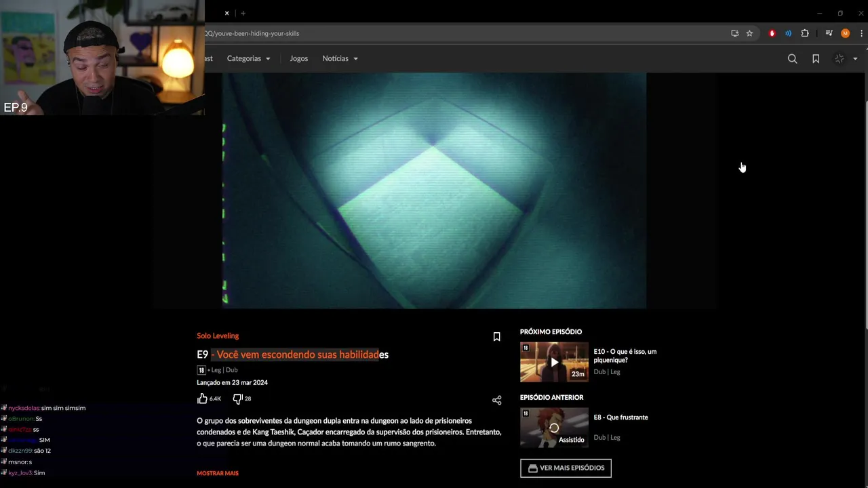Open the orange M profile avatar

coord(845,33)
